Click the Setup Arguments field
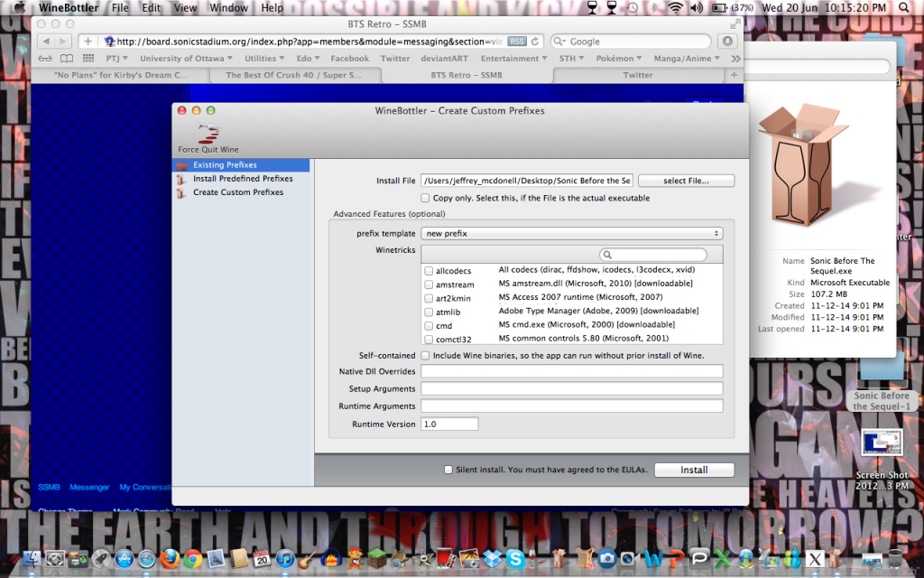Image resolution: width=924 pixels, height=578 pixels. [571, 388]
